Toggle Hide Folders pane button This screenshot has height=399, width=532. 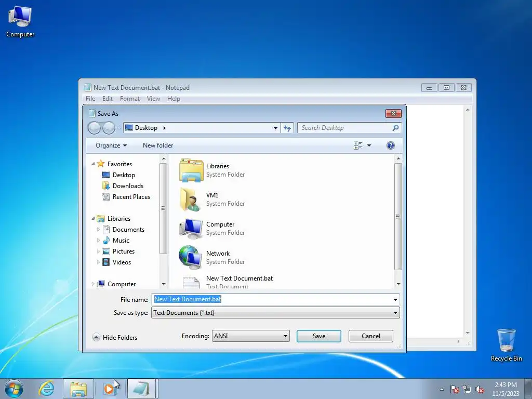point(115,337)
